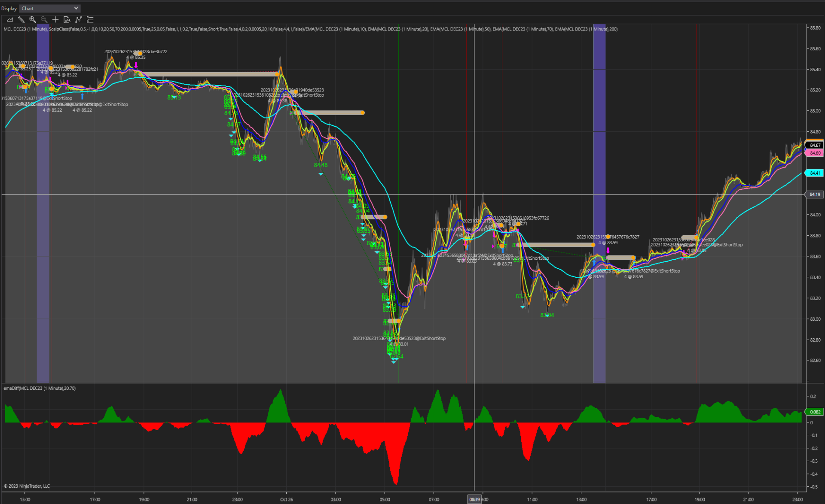Screen dimensions: 825x504
Task: Open the data box document icon
Action: pos(67,20)
